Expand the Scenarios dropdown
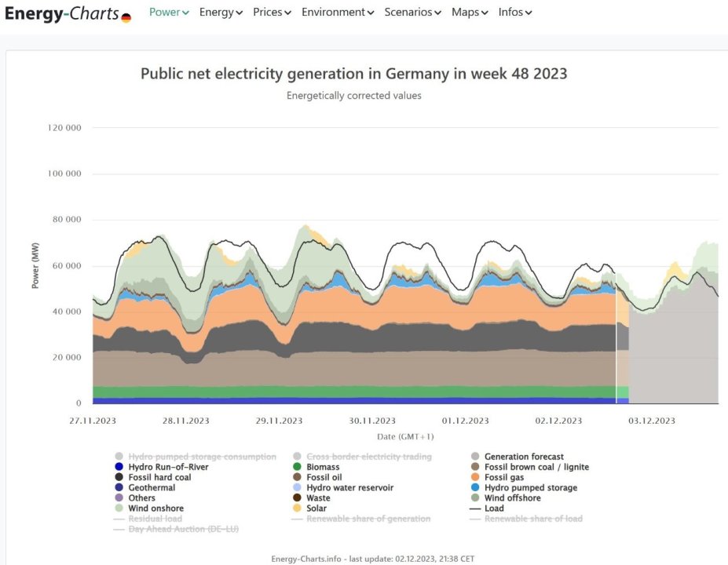The width and height of the screenshot is (728, 565). [x=413, y=13]
